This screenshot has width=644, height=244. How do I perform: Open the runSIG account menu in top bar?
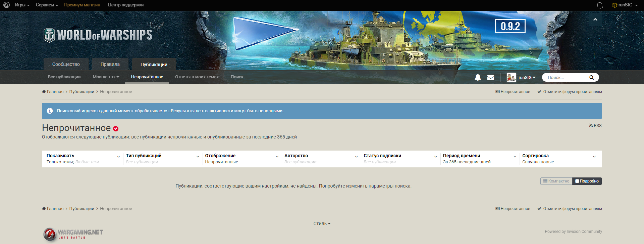pos(625,5)
